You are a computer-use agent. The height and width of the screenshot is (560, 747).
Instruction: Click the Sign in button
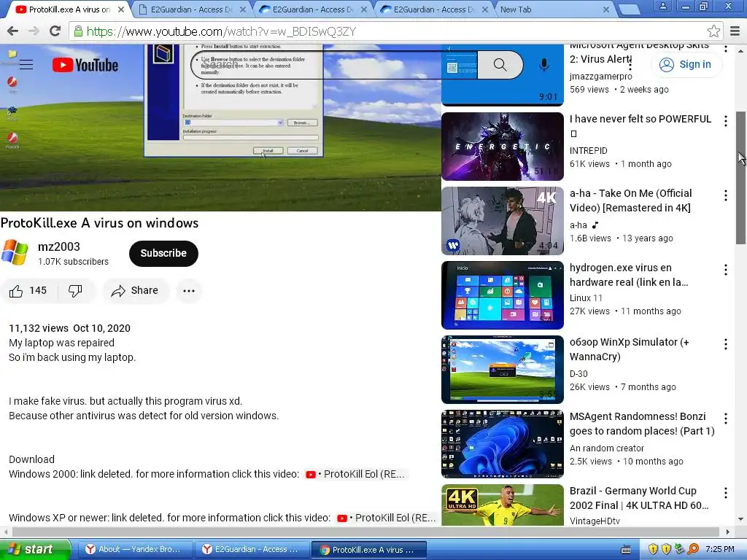point(686,64)
